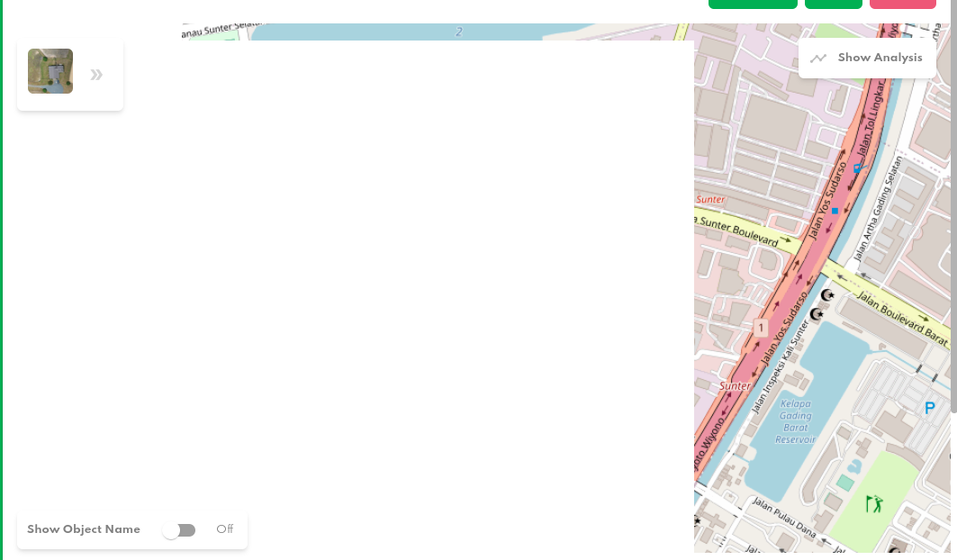957x560 pixels.
Task: Click the line chart icon beside Show Analysis
Action: [x=818, y=58]
